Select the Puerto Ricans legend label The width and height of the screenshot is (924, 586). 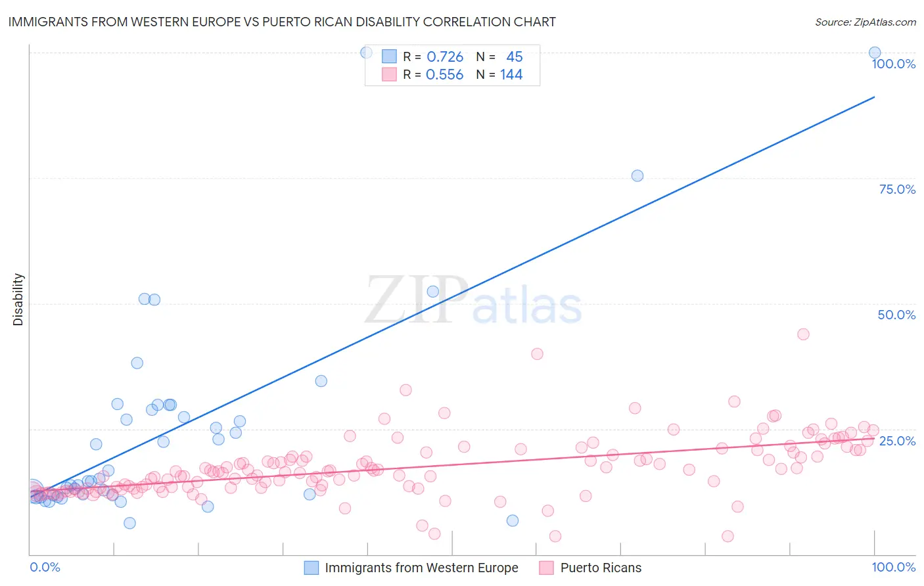(x=601, y=568)
